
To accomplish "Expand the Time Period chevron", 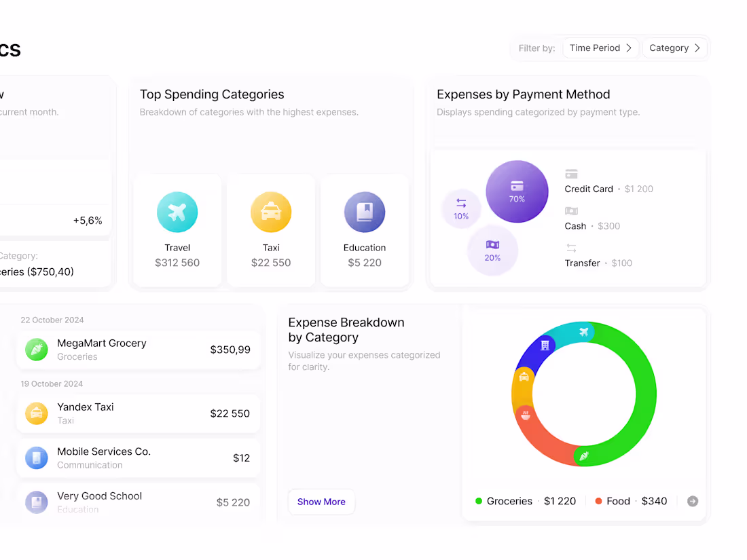I will [630, 48].
